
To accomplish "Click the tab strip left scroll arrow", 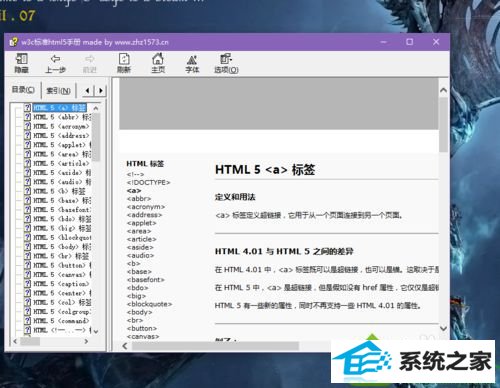I will point(87,90).
